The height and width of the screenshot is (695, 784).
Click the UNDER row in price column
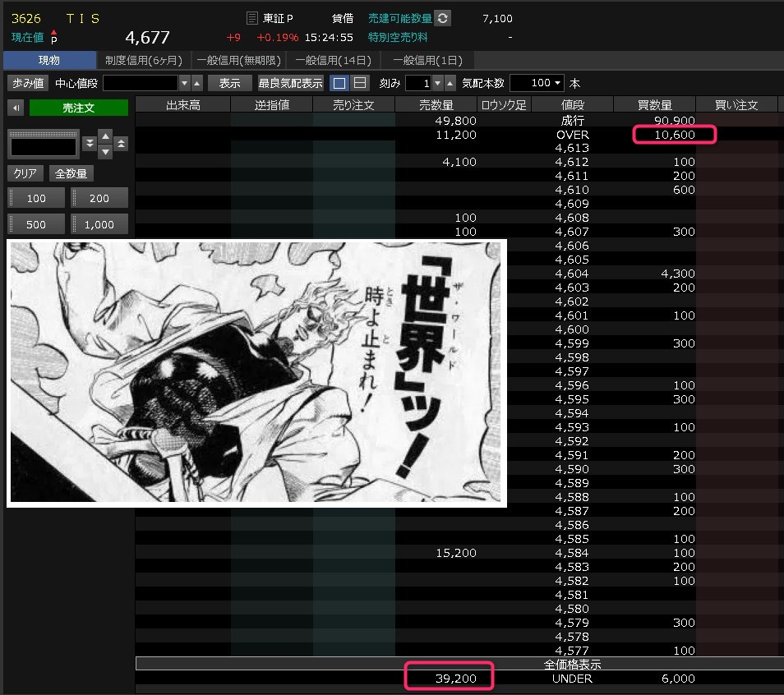tap(573, 679)
